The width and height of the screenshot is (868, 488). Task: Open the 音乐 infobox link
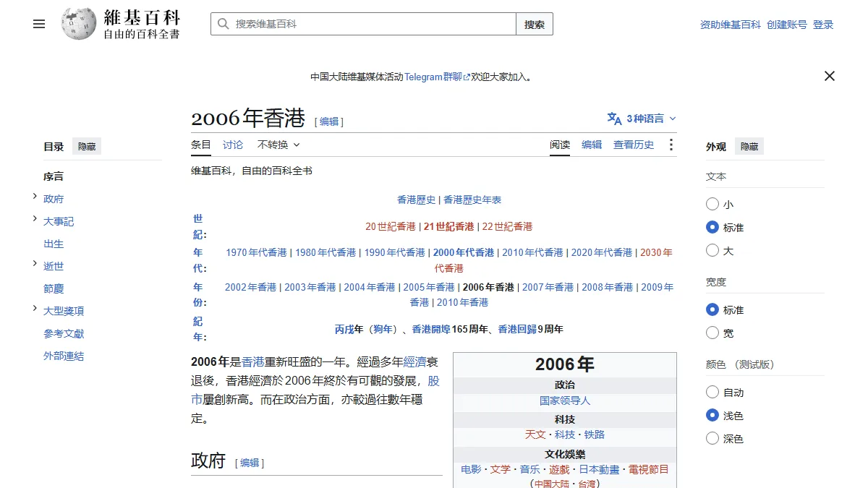click(x=529, y=469)
